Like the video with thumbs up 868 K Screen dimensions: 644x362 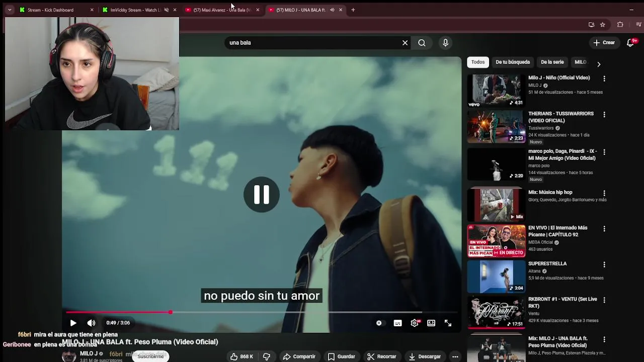[x=242, y=356]
